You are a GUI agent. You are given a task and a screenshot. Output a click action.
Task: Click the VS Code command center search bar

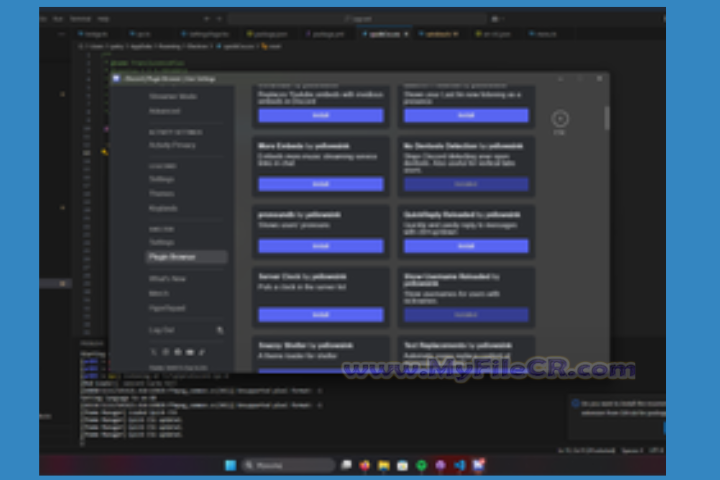357,19
